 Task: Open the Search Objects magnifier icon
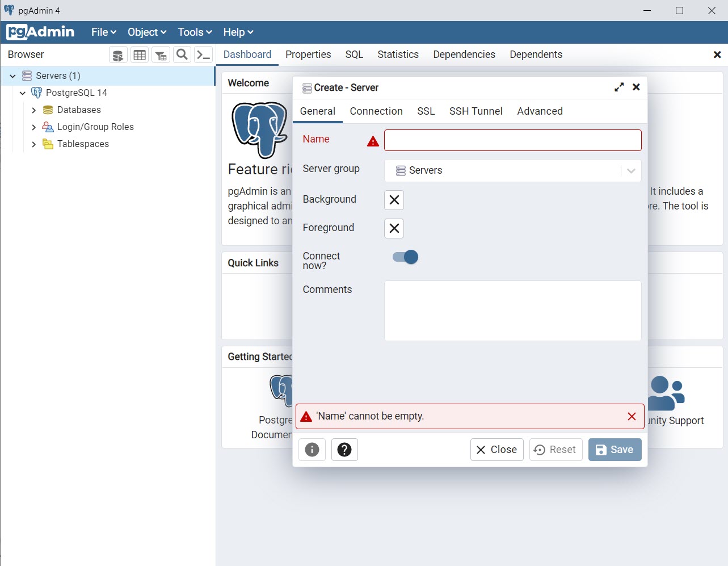[x=182, y=54]
